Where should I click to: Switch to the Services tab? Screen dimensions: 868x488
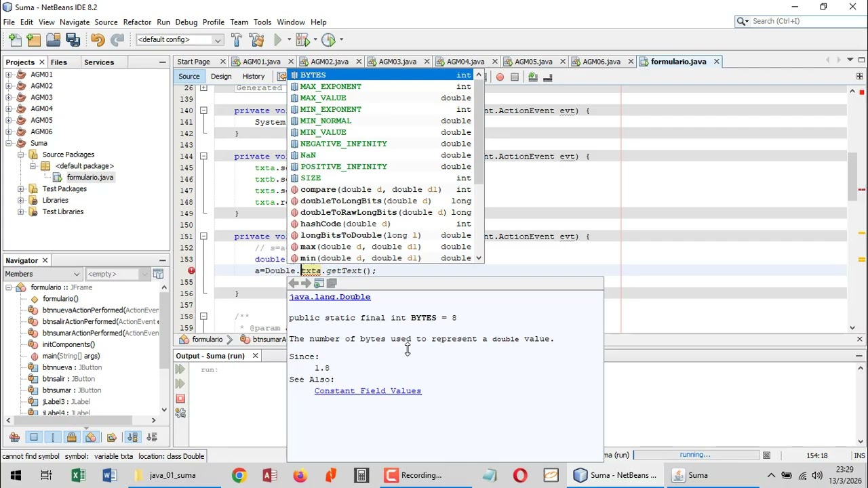99,62
